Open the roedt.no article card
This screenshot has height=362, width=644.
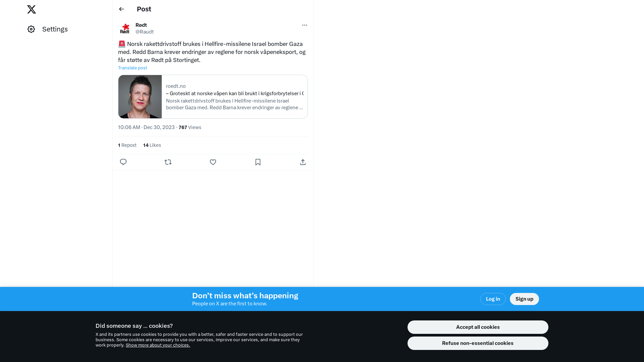(213, 97)
